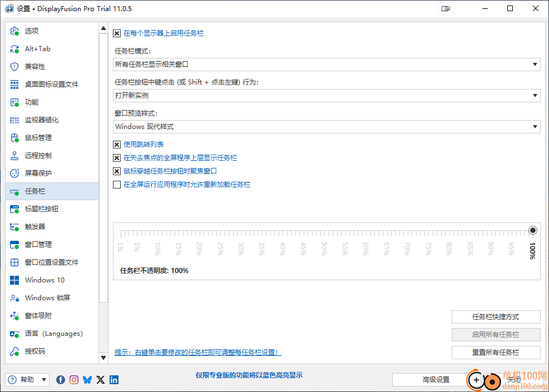Click the 重置所有任务栏 button
549x392 pixels.
click(496, 353)
